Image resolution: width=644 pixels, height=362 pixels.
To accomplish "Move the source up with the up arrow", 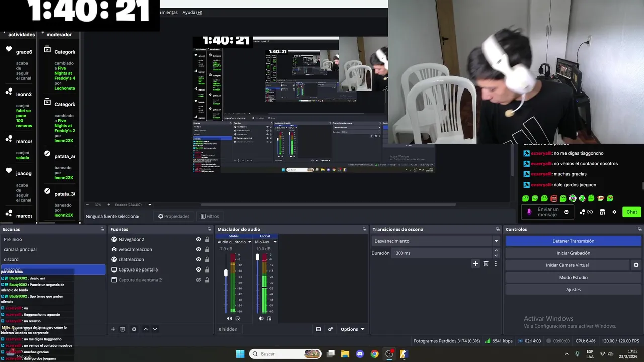I will [146, 329].
